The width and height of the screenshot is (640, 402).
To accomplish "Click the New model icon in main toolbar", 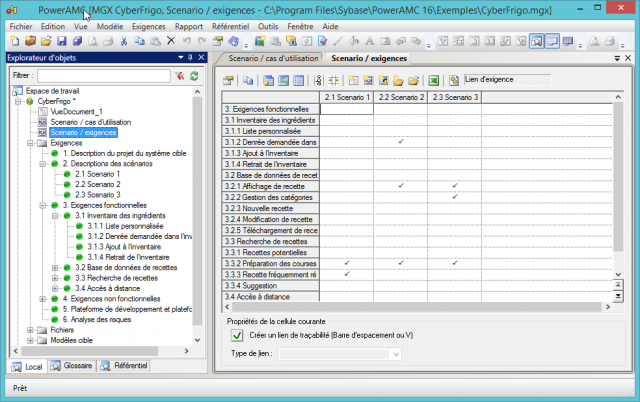I will 15,41.
